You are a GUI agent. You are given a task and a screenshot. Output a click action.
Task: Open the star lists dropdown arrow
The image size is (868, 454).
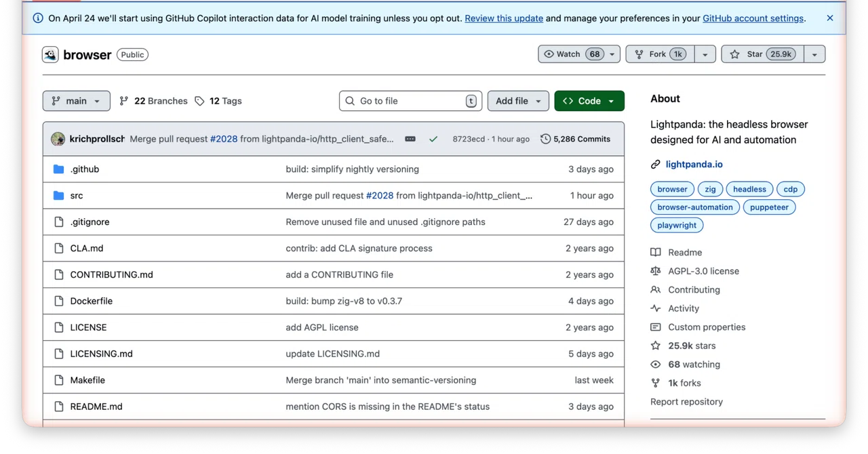tap(814, 54)
